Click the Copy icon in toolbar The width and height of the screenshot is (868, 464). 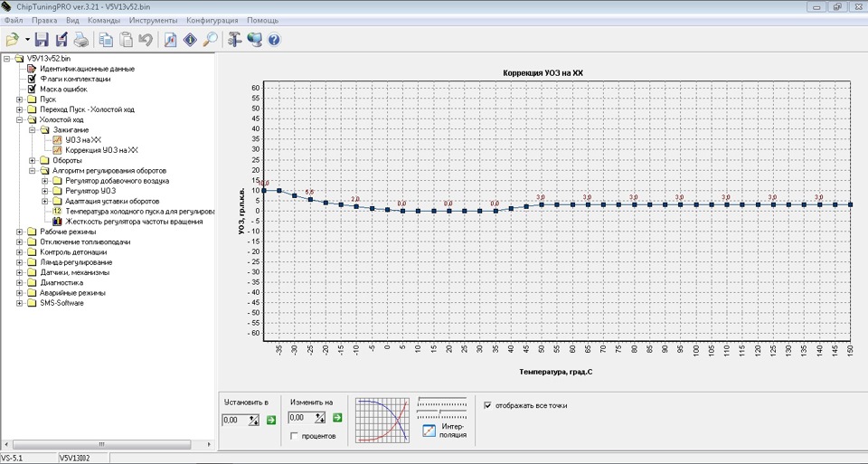(x=106, y=40)
